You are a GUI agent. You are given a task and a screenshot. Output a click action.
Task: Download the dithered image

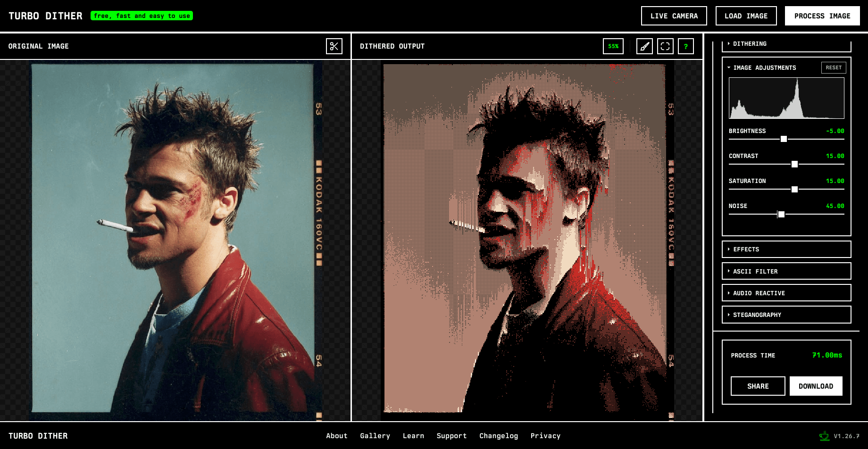(x=816, y=386)
